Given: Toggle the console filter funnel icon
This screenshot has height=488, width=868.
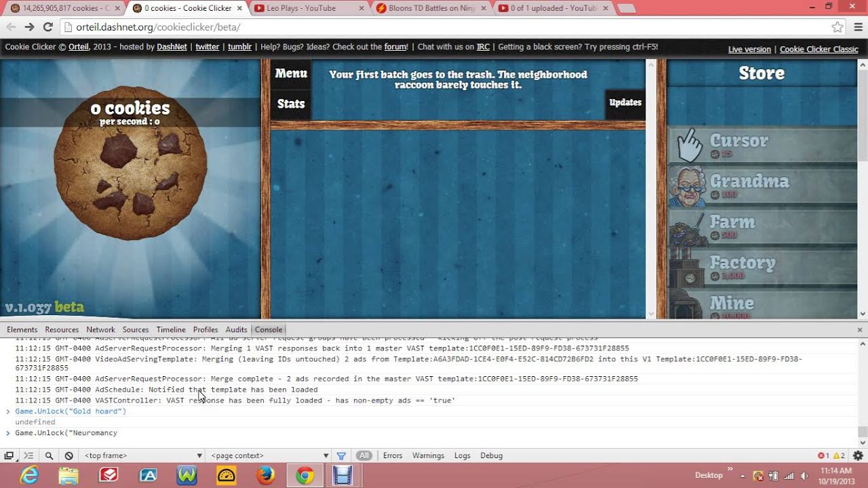Looking at the screenshot, I should [x=341, y=455].
